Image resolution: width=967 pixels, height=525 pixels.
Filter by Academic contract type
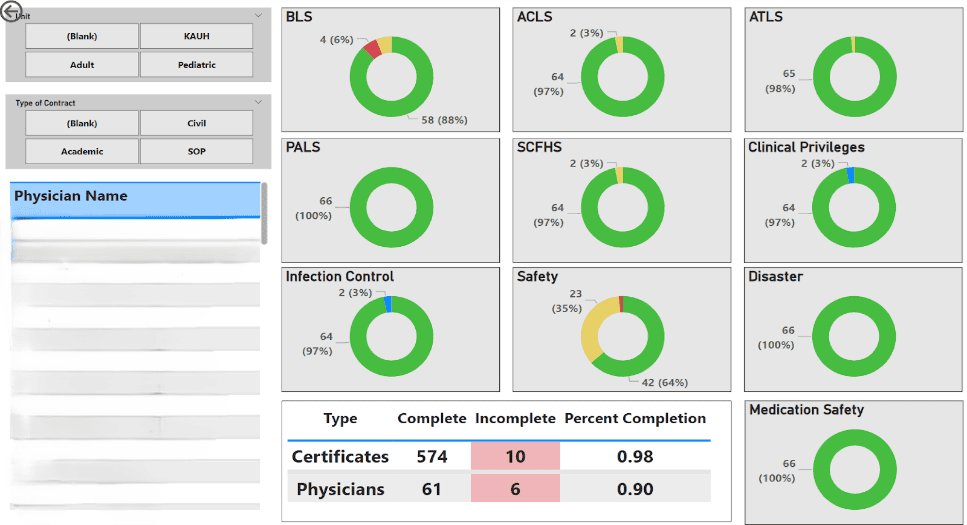point(82,151)
